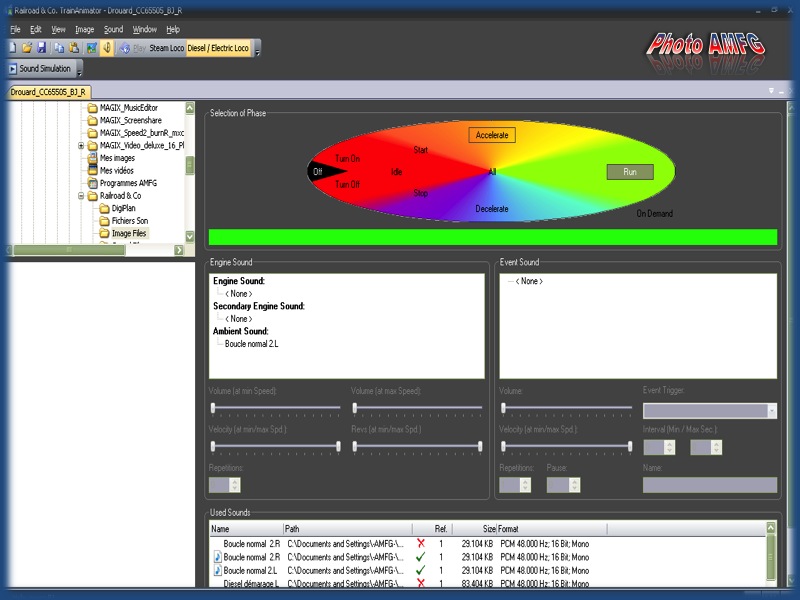Click the Run phase button
Viewport: 800px width, 600px height.
630,172
